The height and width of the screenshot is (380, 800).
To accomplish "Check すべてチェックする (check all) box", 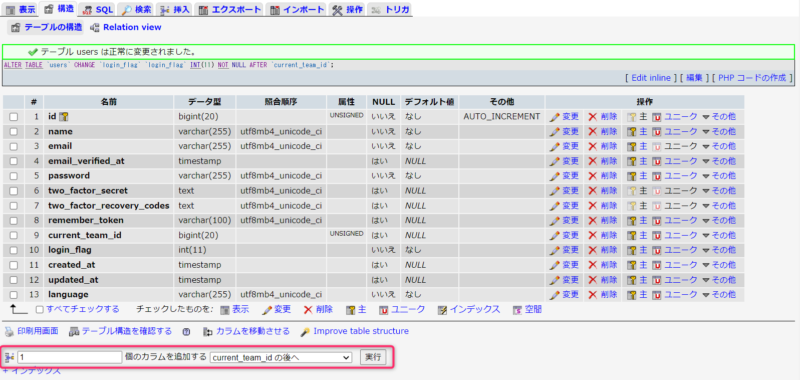I will point(39,310).
